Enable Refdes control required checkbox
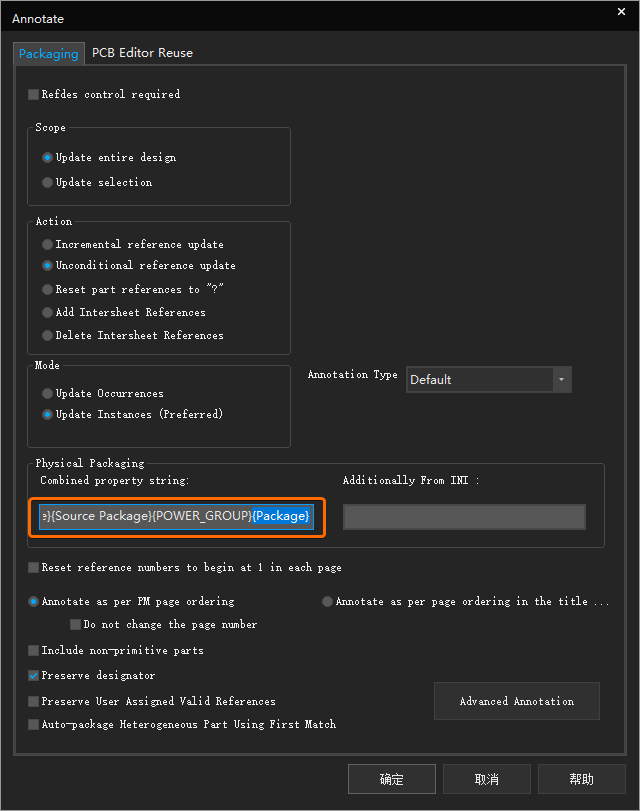640x811 pixels. [x=34, y=95]
